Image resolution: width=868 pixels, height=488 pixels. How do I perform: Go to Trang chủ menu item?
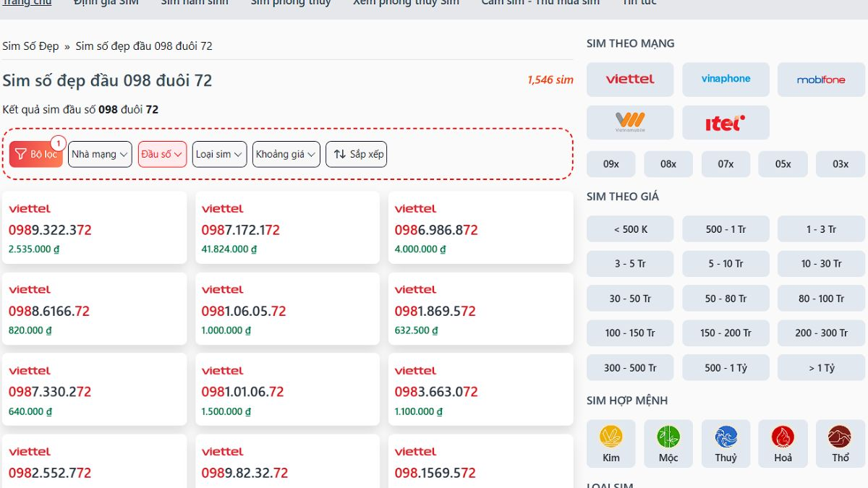[x=27, y=3]
